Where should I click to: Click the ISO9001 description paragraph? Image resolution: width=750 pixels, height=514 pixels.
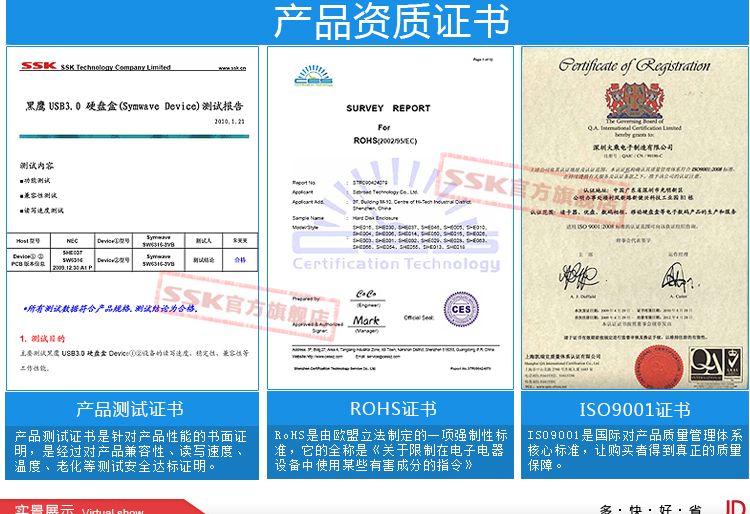635,450
